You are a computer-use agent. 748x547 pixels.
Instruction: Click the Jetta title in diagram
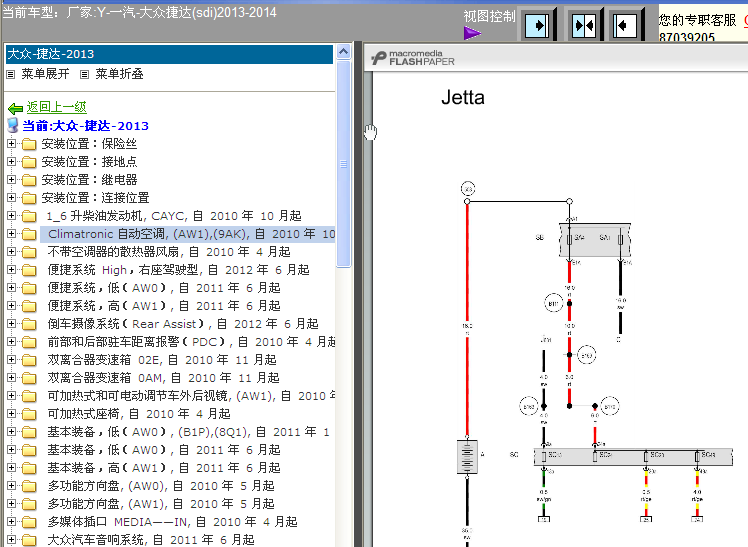pyautogui.click(x=463, y=98)
